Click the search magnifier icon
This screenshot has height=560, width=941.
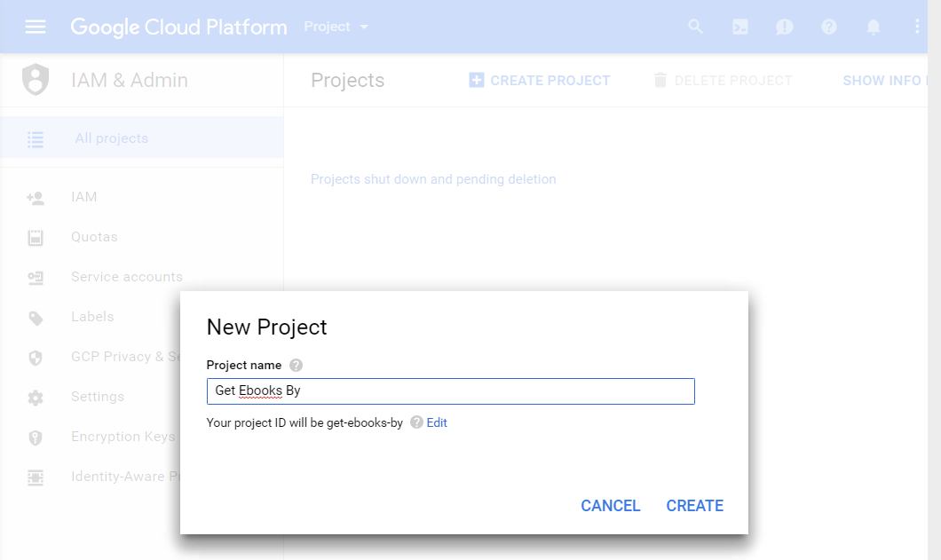[695, 27]
